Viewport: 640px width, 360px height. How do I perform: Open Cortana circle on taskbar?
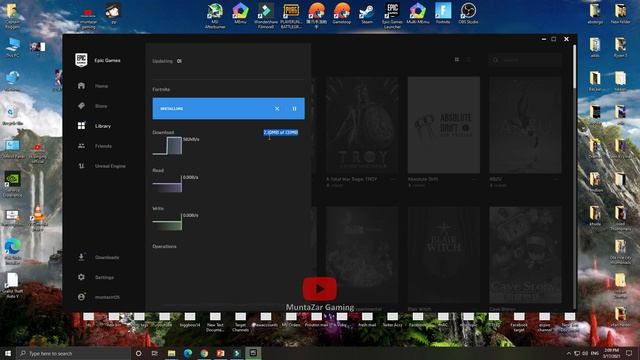pyautogui.click(x=138, y=353)
